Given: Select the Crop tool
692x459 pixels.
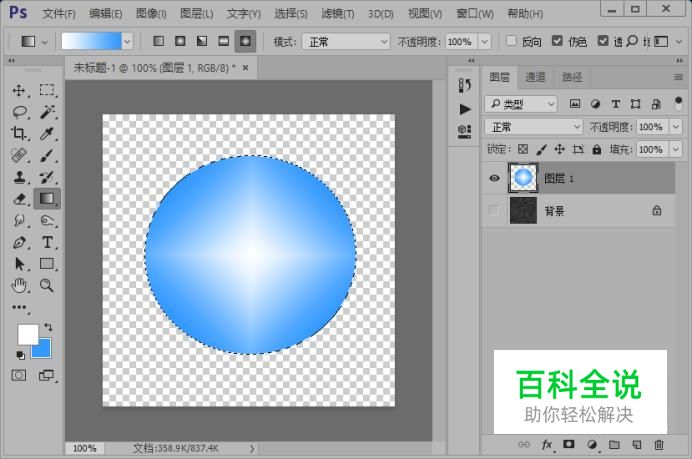Looking at the screenshot, I should pyautogui.click(x=19, y=133).
